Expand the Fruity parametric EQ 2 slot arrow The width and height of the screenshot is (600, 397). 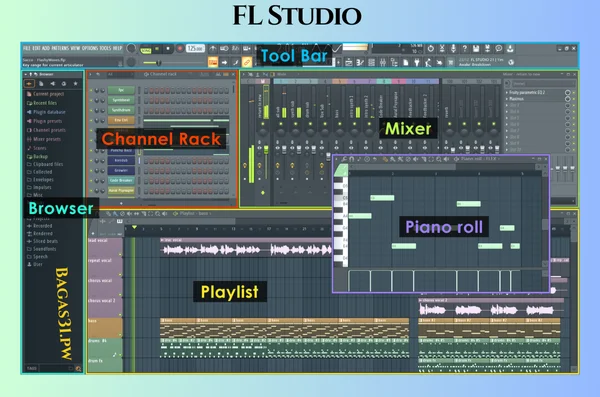point(507,93)
